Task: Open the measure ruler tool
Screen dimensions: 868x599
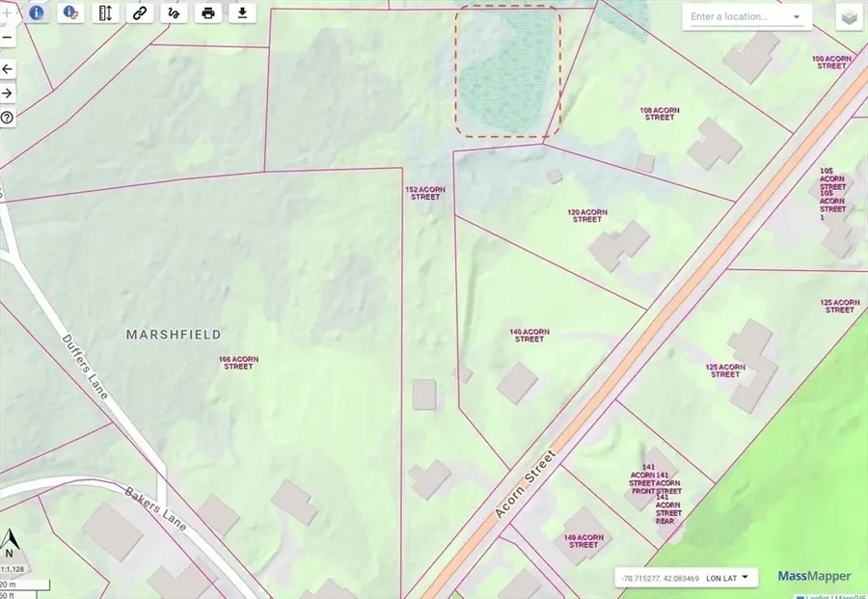Action: pyautogui.click(x=106, y=13)
